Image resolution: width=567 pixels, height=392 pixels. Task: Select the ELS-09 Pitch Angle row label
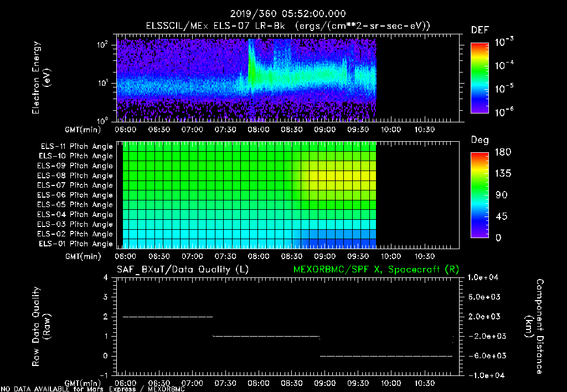coord(75,166)
